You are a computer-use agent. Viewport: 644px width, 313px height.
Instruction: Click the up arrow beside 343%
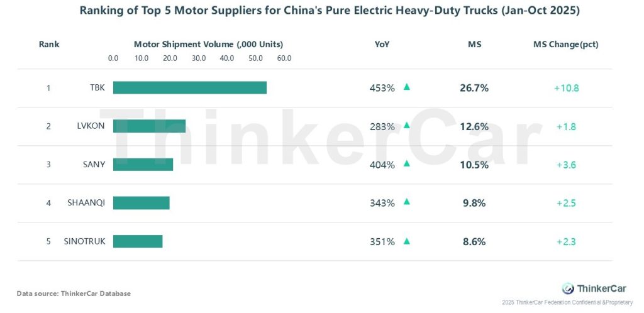[x=406, y=202]
